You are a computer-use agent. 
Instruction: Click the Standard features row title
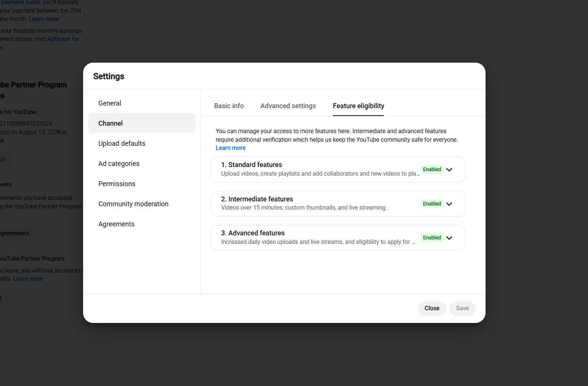[x=252, y=165]
